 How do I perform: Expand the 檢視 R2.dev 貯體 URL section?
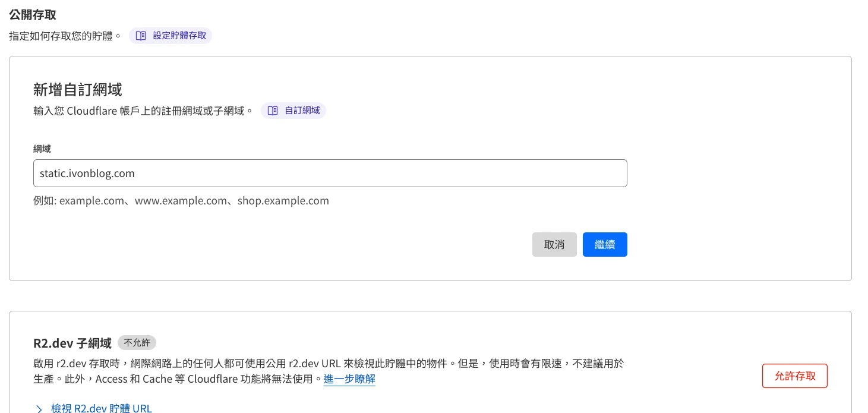tap(101, 408)
